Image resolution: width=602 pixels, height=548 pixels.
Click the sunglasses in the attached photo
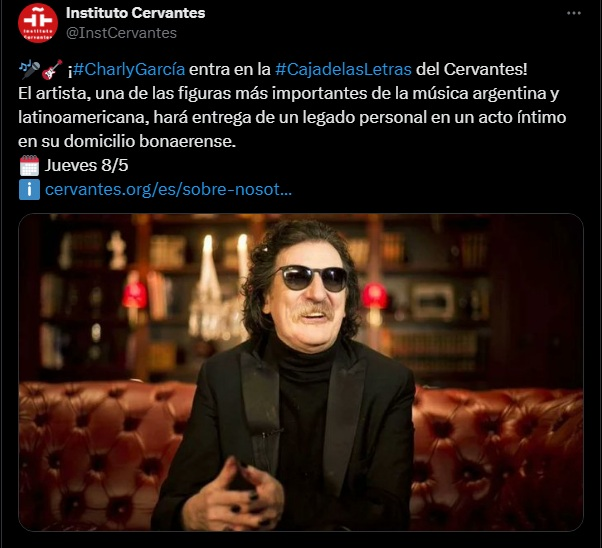tap(312, 278)
